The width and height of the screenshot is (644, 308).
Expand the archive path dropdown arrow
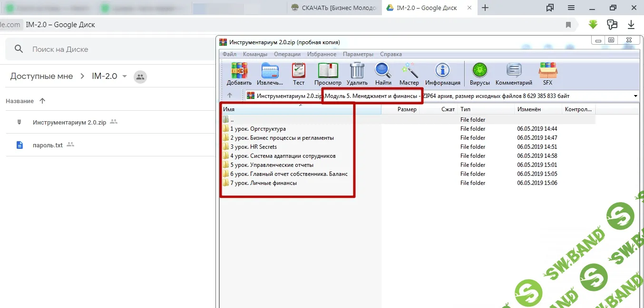pyautogui.click(x=636, y=96)
